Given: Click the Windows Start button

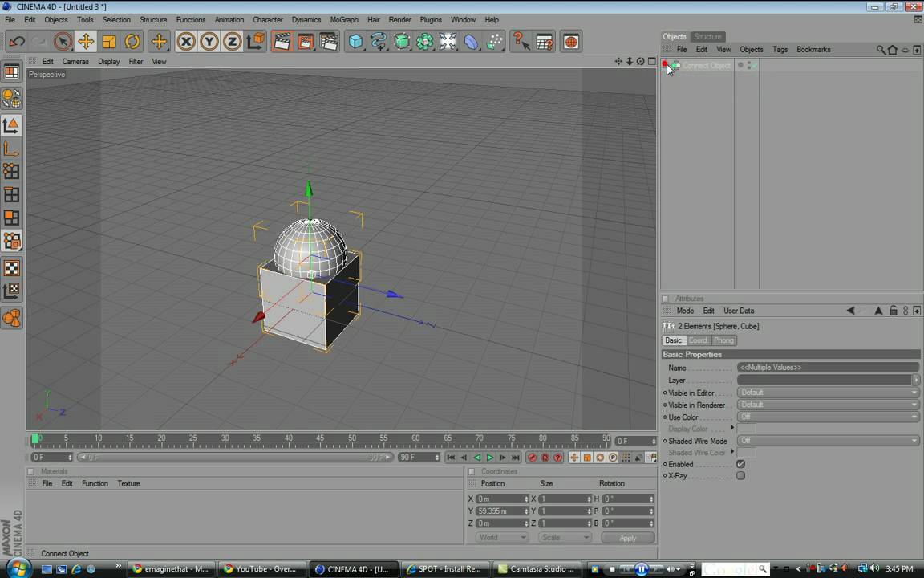Looking at the screenshot, I should [18, 568].
